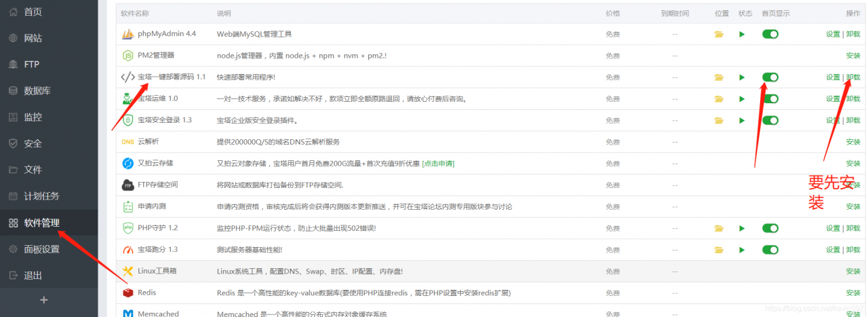Click the 软件名称 column header
The height and width of the screenshot is (317, 868).
135,14
